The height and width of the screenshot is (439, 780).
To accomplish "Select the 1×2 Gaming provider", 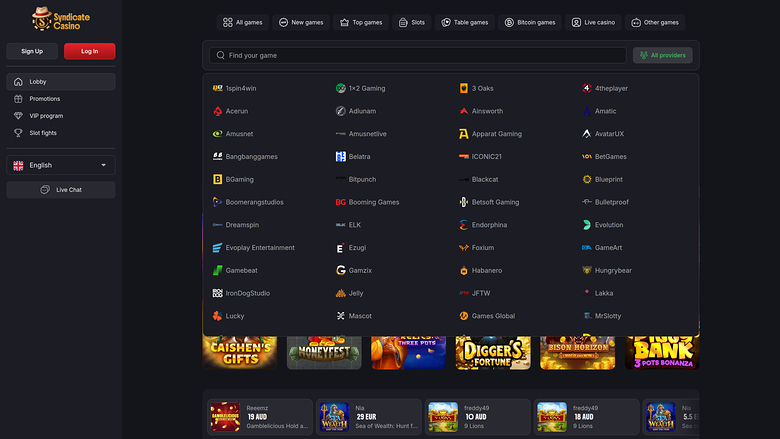I will click(361, 88).
